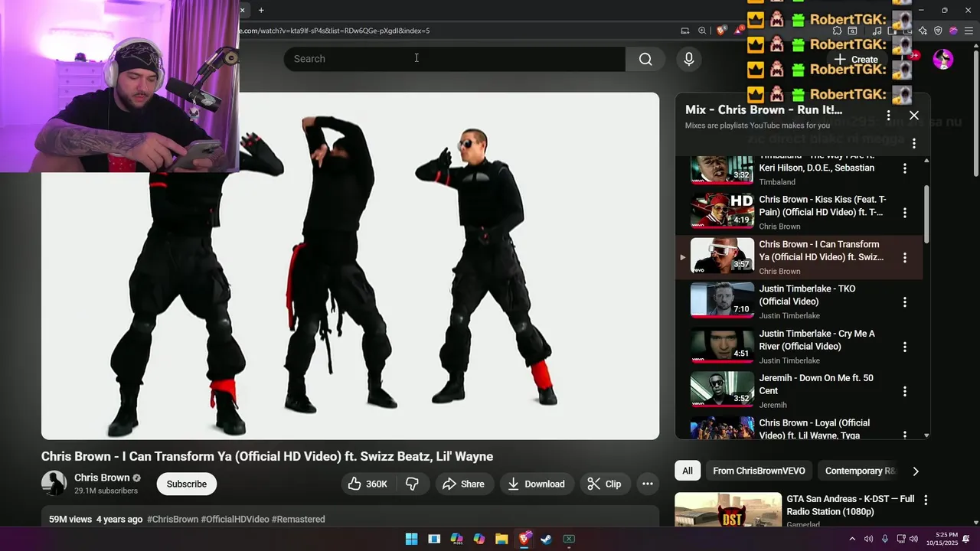Open the Brave hamburger main menu

tap(969, 31)
